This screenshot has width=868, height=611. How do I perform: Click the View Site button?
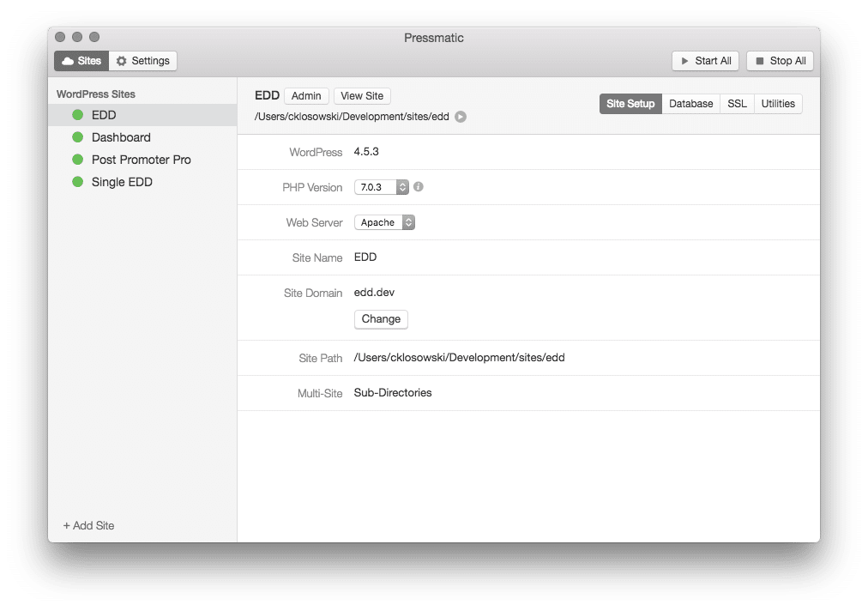[x=362, y=96]
